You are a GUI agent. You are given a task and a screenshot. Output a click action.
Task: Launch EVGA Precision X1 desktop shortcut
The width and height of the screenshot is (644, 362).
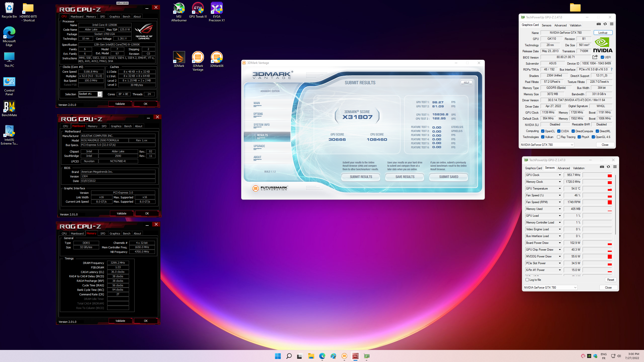pos(217,12)
